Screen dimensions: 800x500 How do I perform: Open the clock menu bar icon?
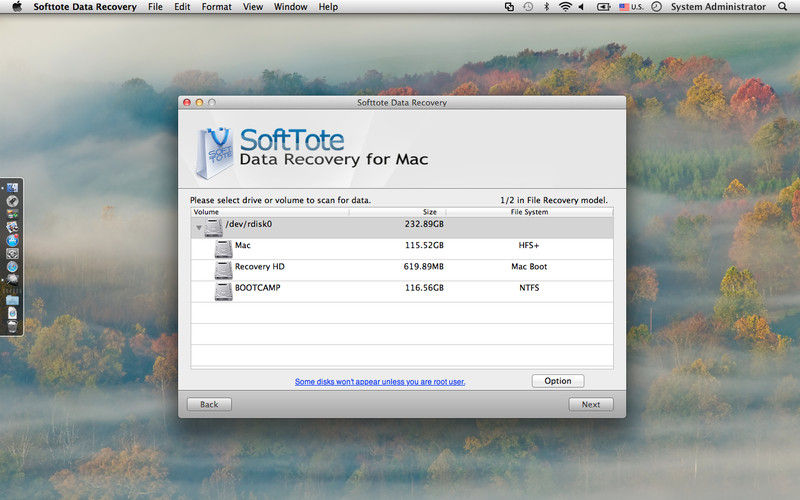[657, 7]
